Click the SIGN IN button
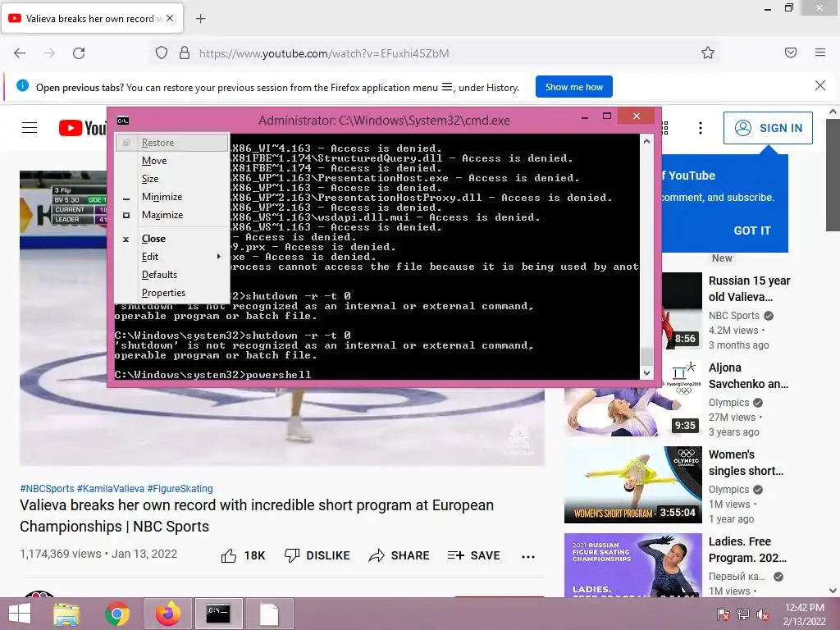This screenshot has width=840, height=630. 768,128
